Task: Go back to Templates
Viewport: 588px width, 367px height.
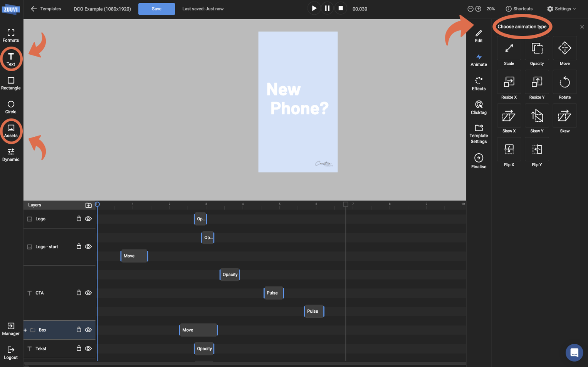Action: pos(45,8)
